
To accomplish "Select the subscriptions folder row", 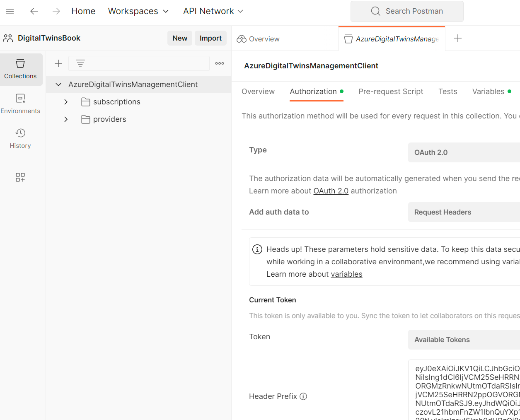I will tap(139, 102).
